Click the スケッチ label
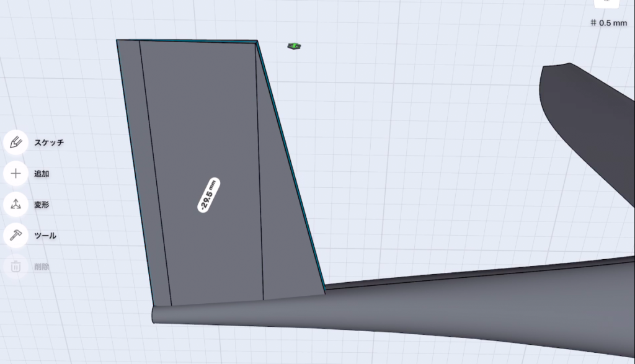This screenshot has width=635, height=364. pyautogui.click(x=49, y=143)
